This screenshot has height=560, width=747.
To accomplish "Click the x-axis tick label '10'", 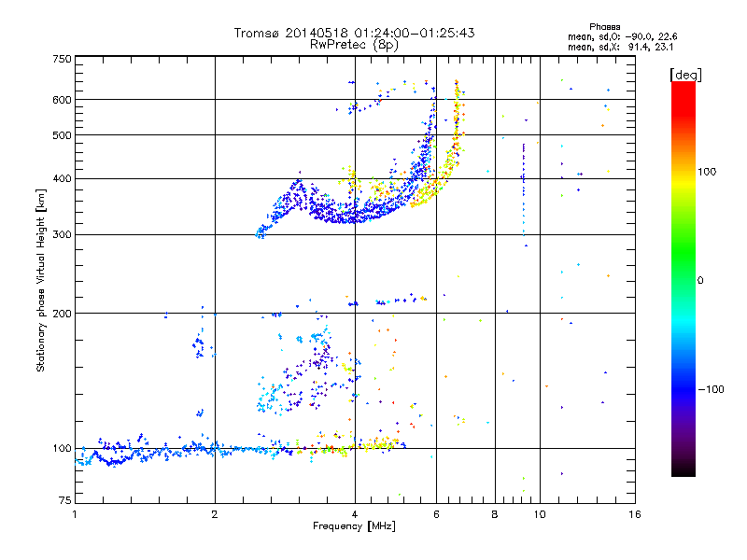I will (x=540, y=514).
